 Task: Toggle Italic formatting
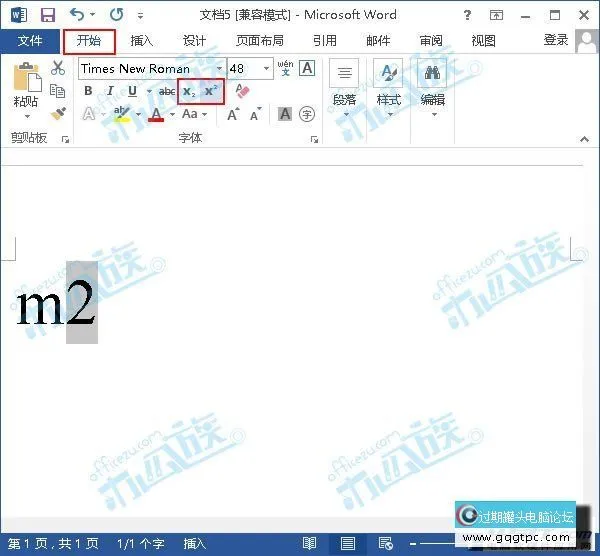[111, 91]
